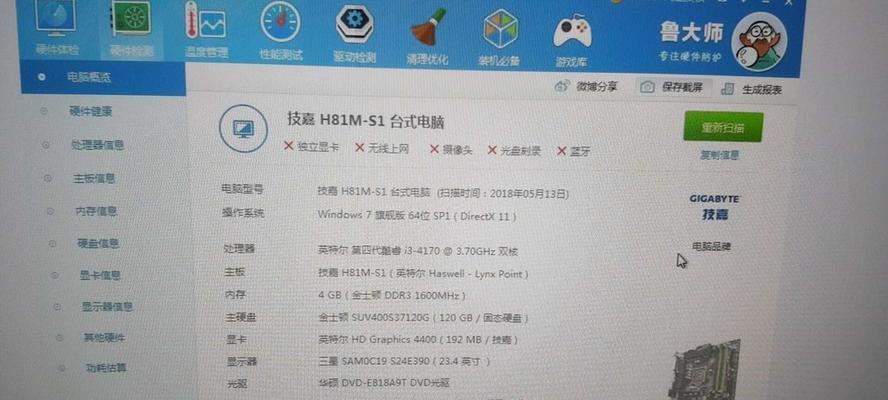The height and width of the screenshot is (400, 888).
Task: Click the i3-4170 @ 3.70GHz processor value
Action: 418,250
